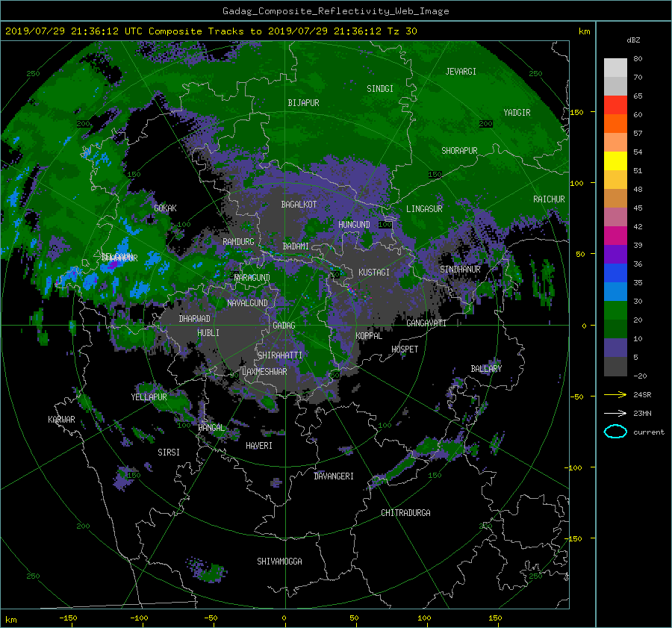Screen dimensions: 672x628
Task: Click the GOKAK city label
Action: click(x=165, y=208)
